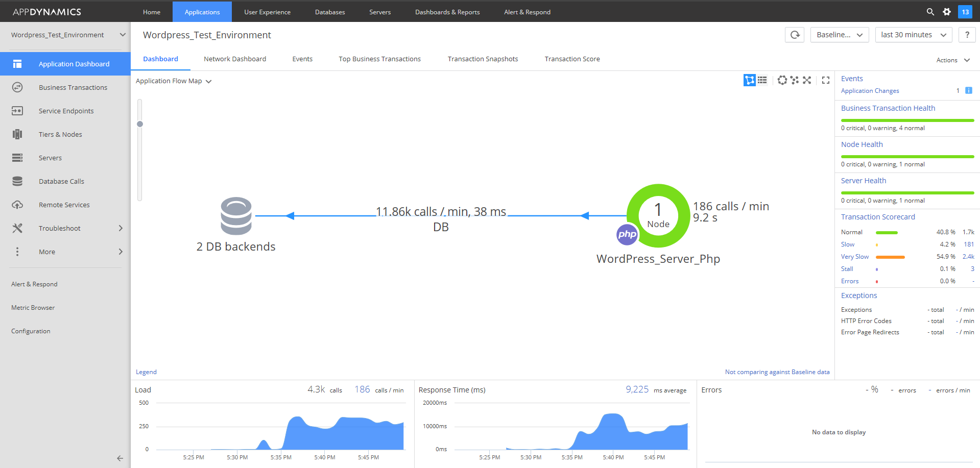Click the Load chart area

point(280,426)
